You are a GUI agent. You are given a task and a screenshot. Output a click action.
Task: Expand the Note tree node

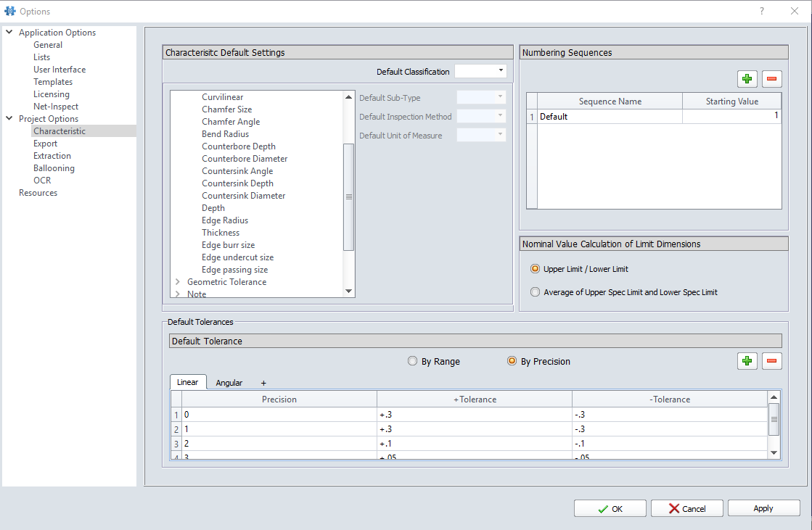click(x=176, y=294)
